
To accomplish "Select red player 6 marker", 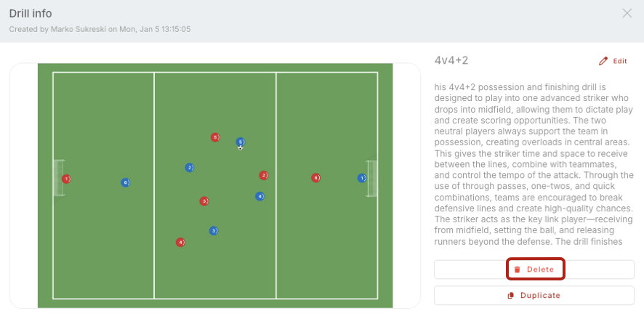I will 315,178.
